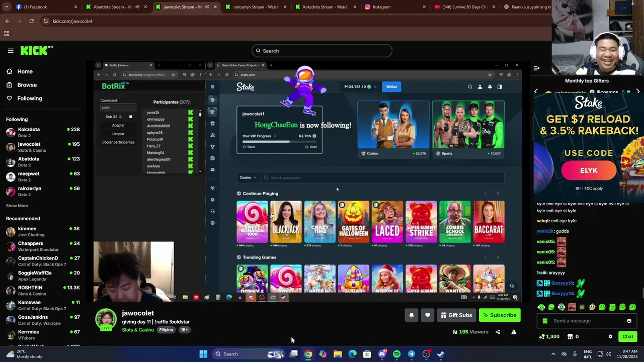644x362 pixels.
Task: Open the shop icon showing 0
Action: coord(570,337)
